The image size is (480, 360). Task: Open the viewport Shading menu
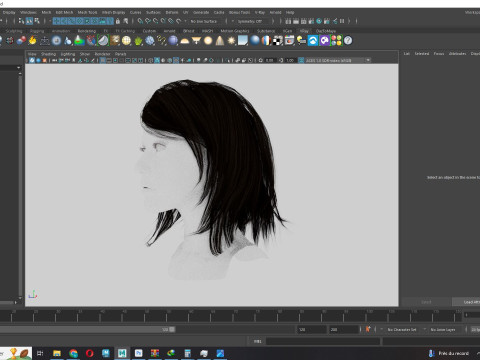pyautogui.click(x=48, y=54)
